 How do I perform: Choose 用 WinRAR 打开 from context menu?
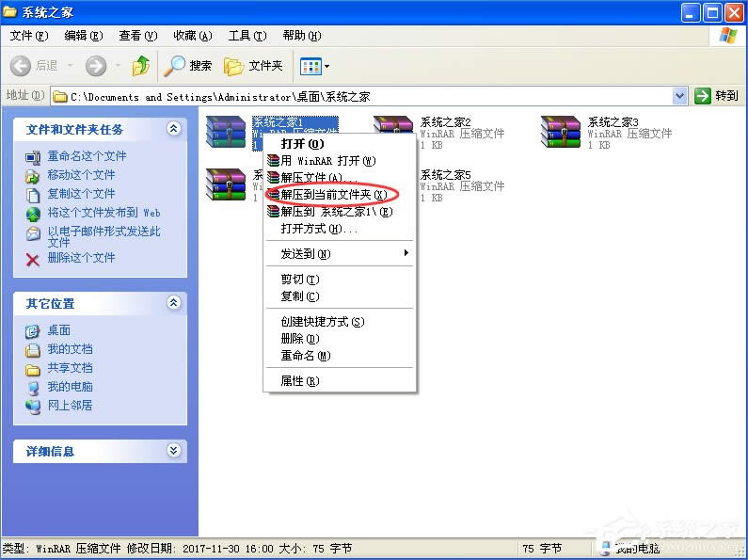click(327, 161)
